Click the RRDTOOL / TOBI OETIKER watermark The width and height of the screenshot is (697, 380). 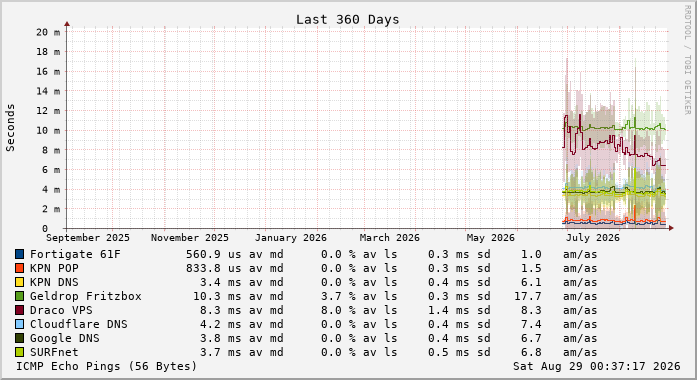pos(688,60)
